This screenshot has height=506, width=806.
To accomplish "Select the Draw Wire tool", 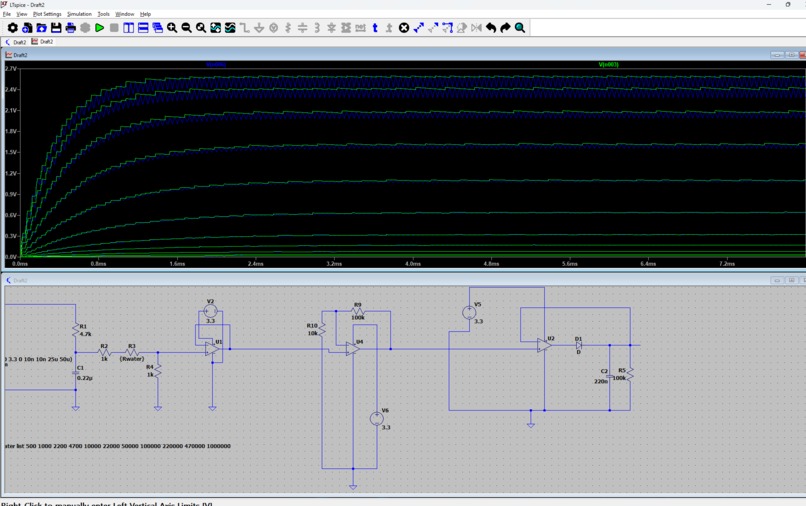I will click(245, 28).
